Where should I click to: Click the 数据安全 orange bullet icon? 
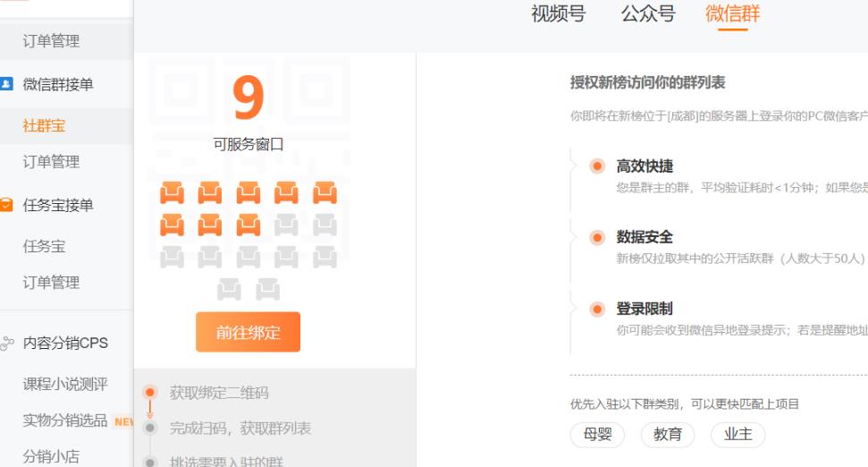pyautogui.click(x=597, y=238)
